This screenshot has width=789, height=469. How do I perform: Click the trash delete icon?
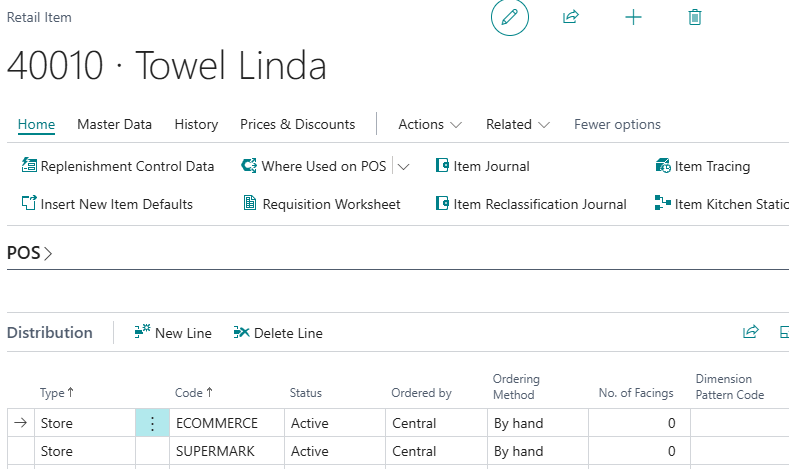point(695,18)
